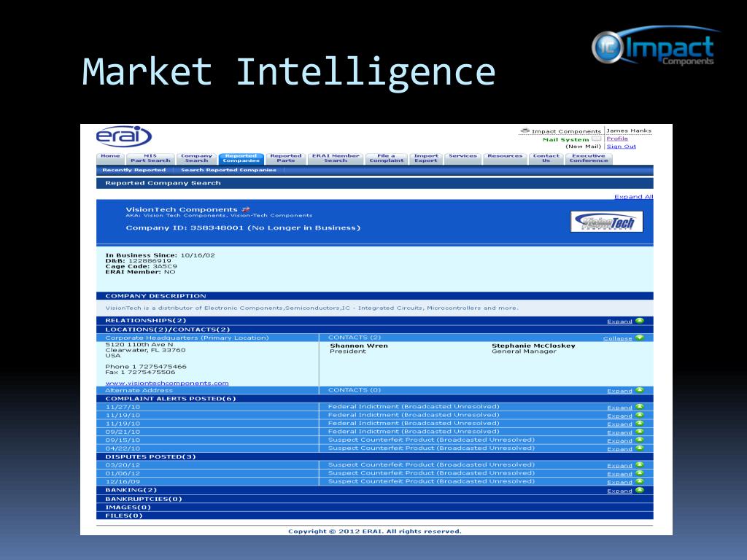
Task: Open the Mail System link
Action: pyautogui.click(x=565, y=139)
